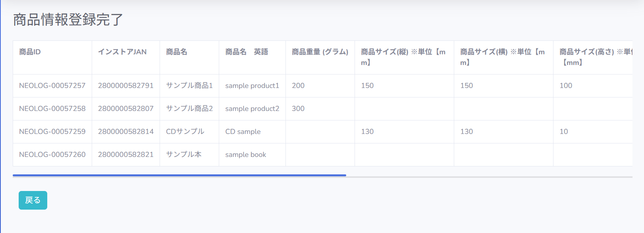Click the 商品名 column header
The height and width of the screenshot is (233, 644).
point(177,52)
